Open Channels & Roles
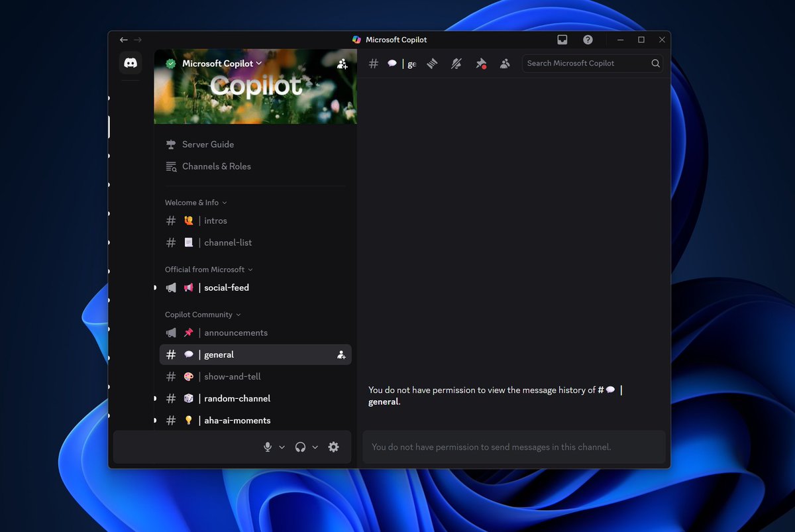 pos(215,166)
